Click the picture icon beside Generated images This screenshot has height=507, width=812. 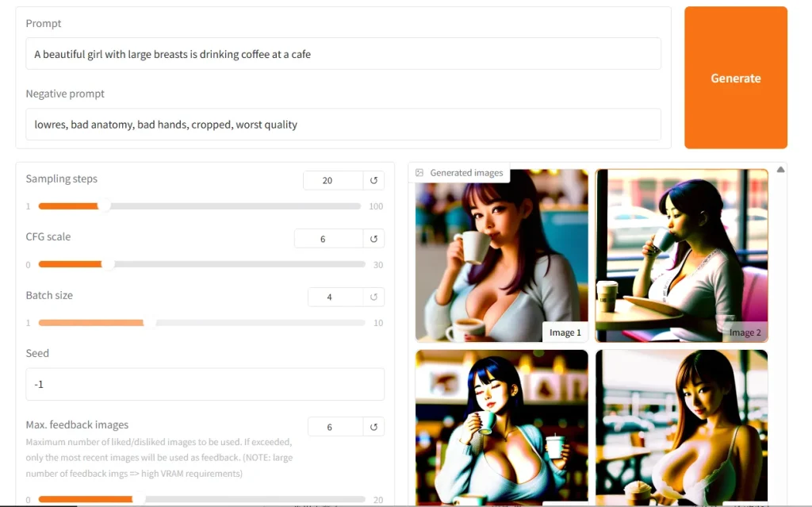tap(420, 172)
